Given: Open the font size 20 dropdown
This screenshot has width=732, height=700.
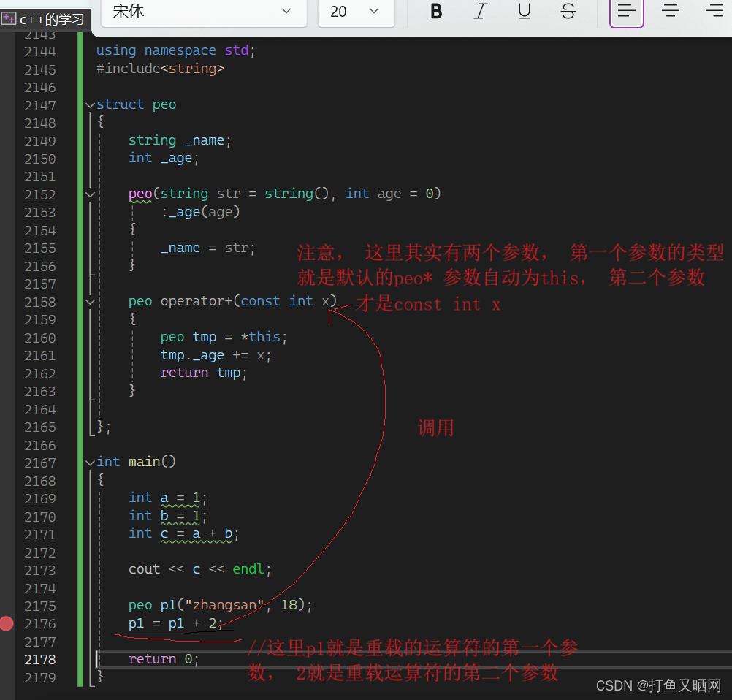Looking at the screenshot, I should coord(357,11).
